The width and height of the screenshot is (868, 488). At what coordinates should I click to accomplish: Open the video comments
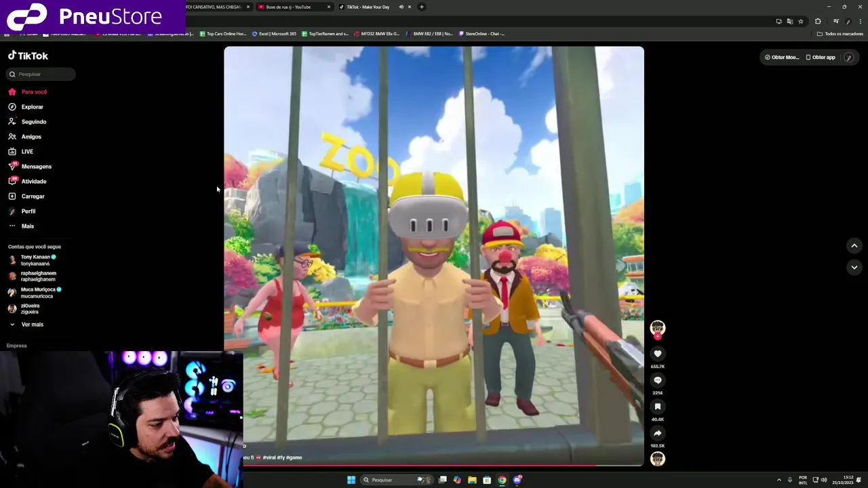pyautogui.click(x=657, y=380)
